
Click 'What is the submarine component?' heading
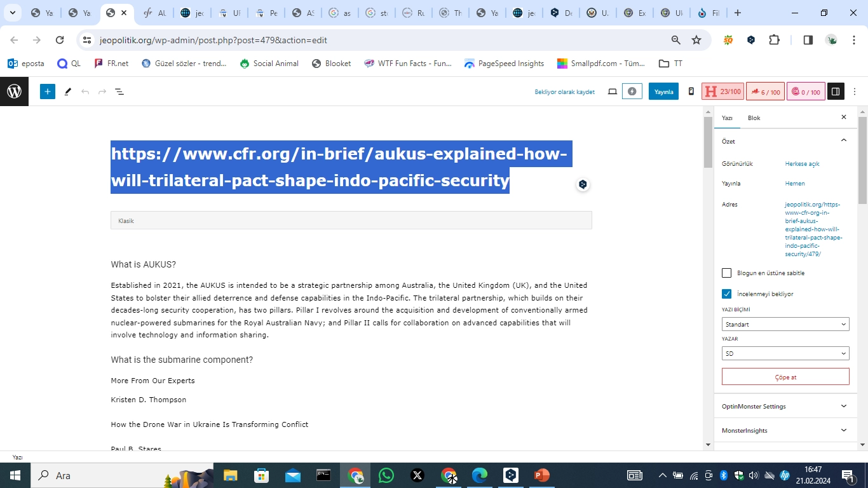182,360
